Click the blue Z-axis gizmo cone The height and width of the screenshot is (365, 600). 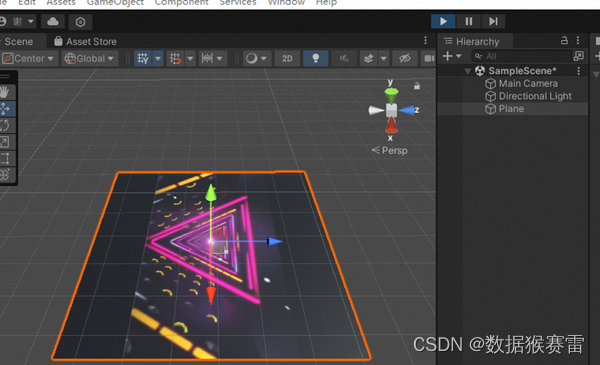(x=407, y=111)
